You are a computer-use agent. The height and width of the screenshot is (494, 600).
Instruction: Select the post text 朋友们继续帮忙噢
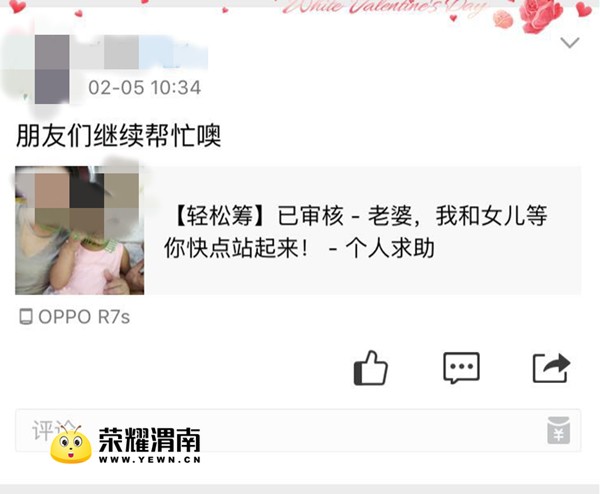pos(118,136)
